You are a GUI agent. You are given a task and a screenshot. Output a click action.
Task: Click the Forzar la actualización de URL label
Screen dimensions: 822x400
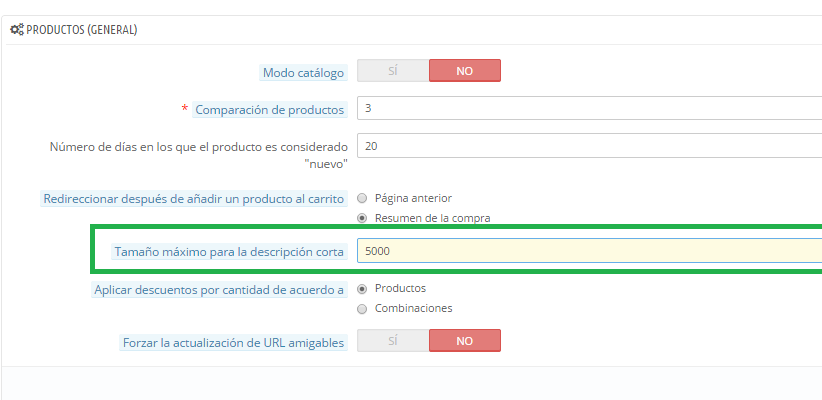[x=231, y=342]
